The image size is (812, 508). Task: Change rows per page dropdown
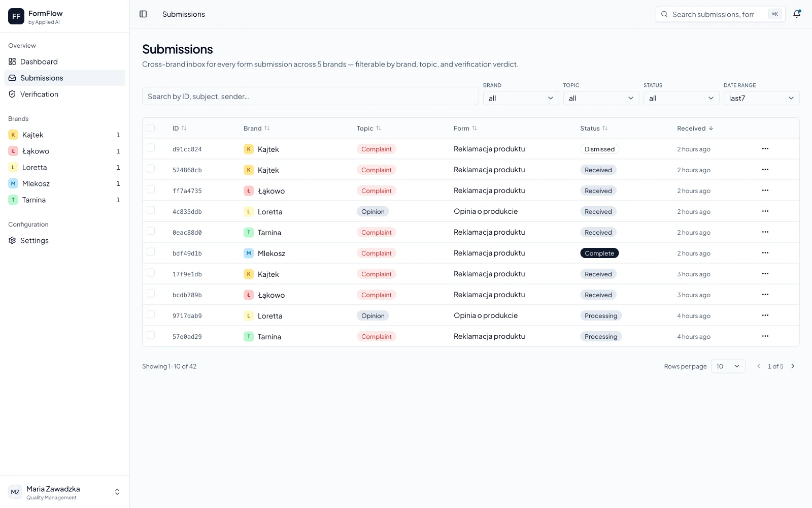[728, 366]
